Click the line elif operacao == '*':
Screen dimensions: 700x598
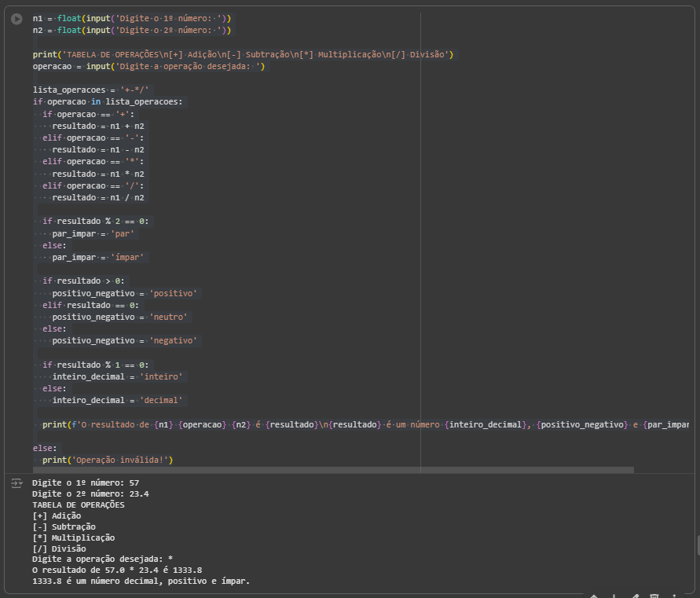(93, 162)
